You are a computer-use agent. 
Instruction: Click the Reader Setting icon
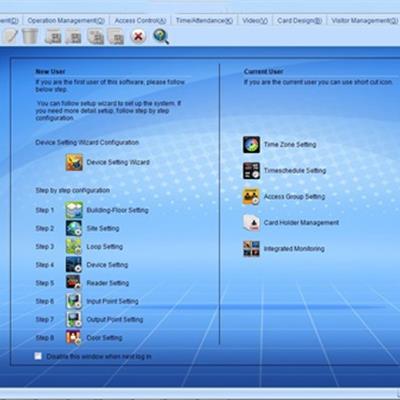coord(73,283)
